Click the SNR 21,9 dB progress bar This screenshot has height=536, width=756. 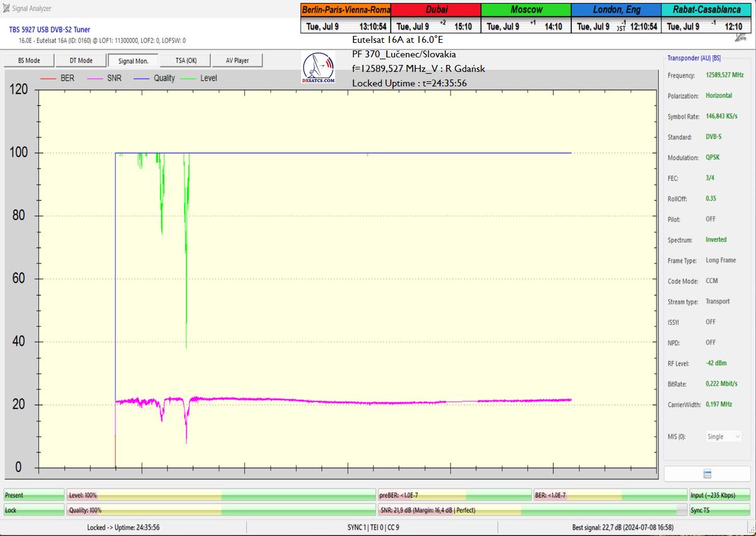[529, 510]
